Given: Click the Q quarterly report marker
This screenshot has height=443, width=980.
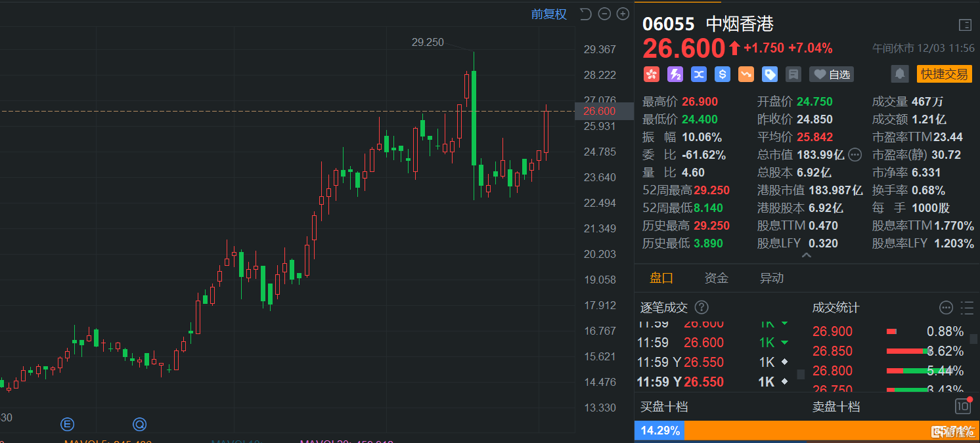Looking at the screenshot, I should (139, 424).
